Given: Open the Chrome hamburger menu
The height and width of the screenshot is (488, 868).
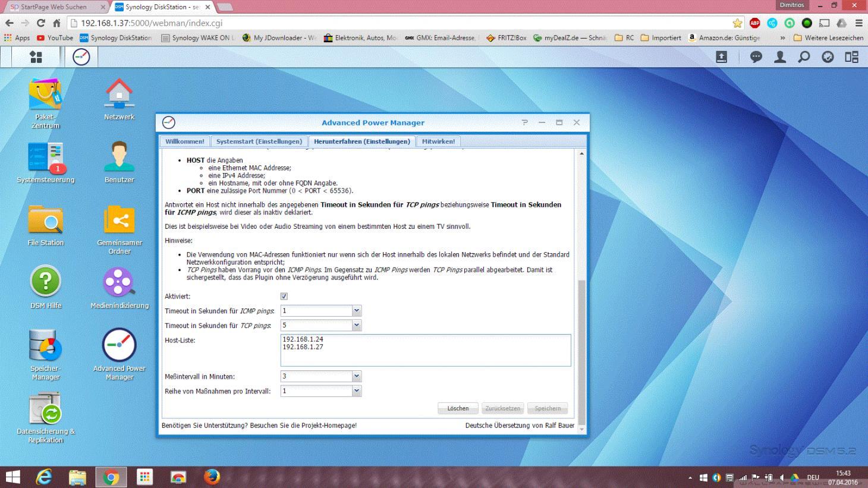Looking at the screenshot, I should coord(859,23).
